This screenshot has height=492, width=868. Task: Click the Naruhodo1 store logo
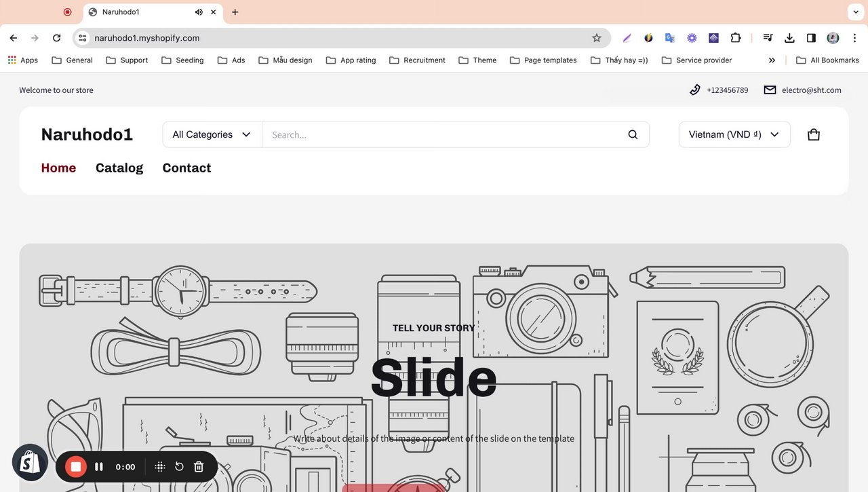[87, 134]
